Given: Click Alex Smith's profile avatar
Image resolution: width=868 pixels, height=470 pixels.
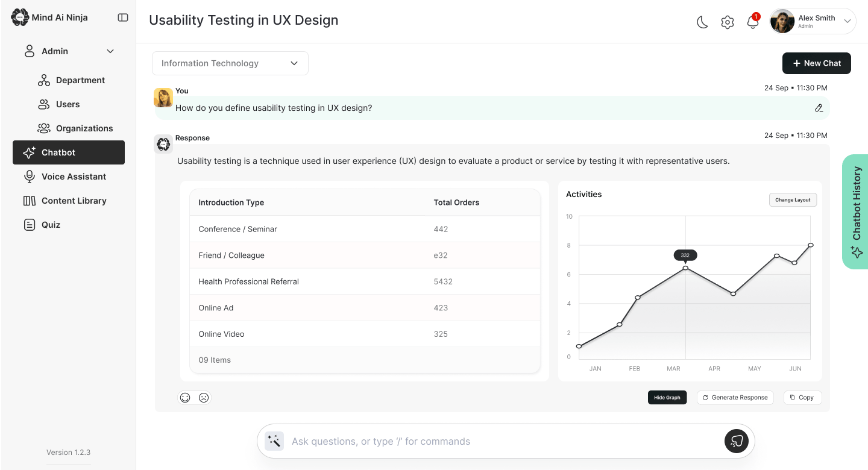Looking at the screenshot, I should coord(782,21).
